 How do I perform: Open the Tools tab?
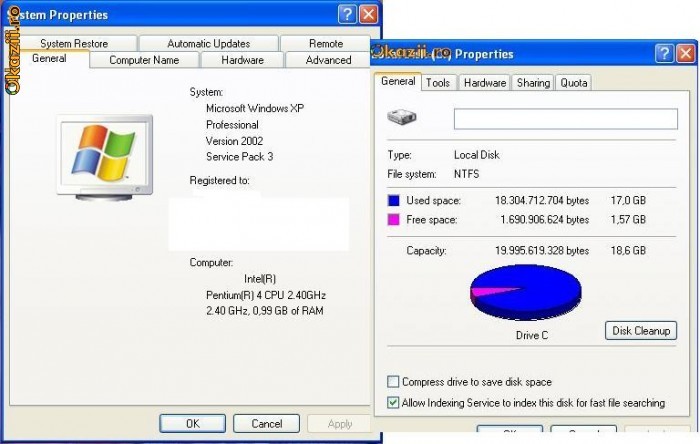click(x=438, y=83)
